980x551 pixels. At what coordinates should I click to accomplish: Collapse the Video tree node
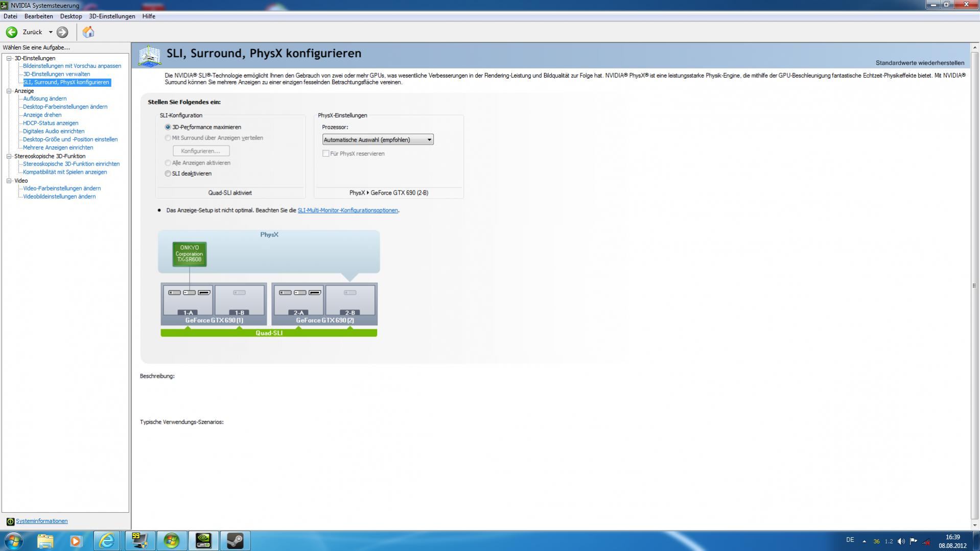point(9,181)
